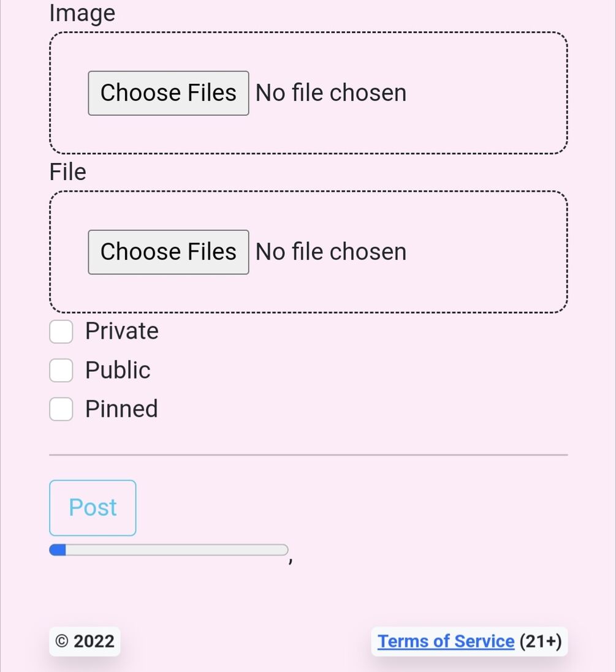This screenshot has height=672, width=616.
Task: Click the gray upload progress bar track
Action: [178, 550]
